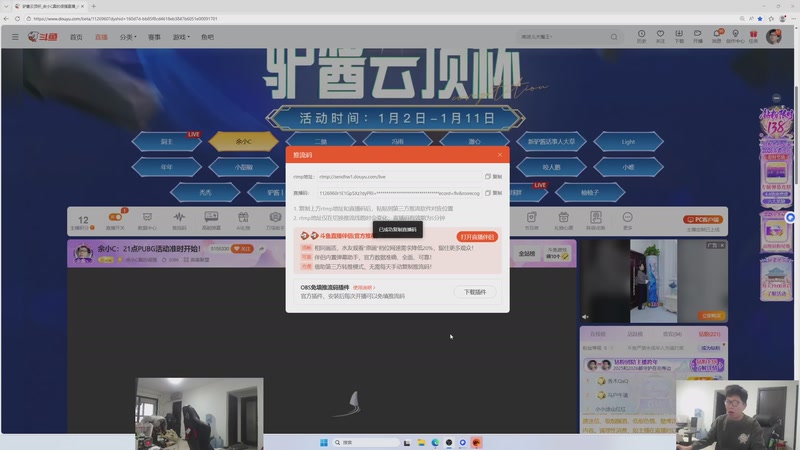Open 鱼吧 navigation item
The height and width of the screenshot is (450, 800).
[207, 37]
